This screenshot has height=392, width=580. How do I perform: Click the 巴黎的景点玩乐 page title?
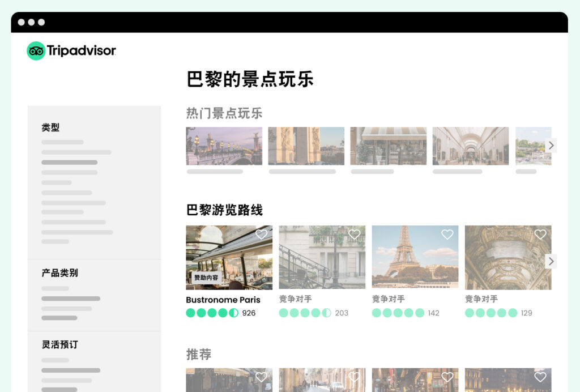pyautogui.click(x=250, y=79)
